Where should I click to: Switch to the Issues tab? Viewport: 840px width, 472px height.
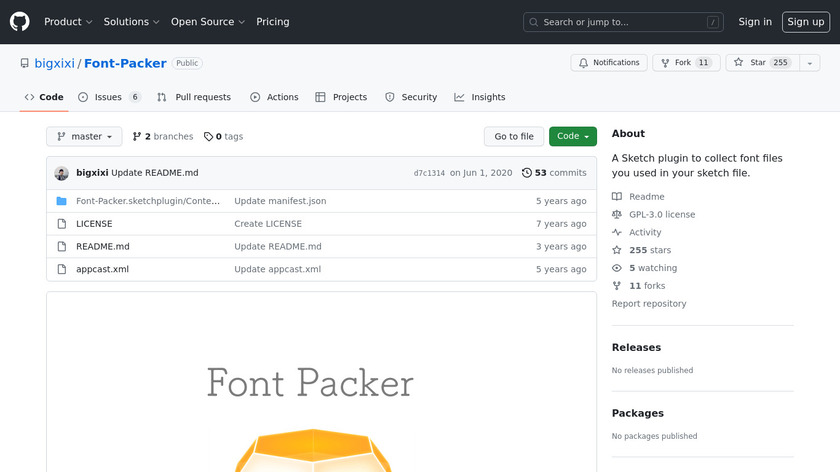(109, 97)
